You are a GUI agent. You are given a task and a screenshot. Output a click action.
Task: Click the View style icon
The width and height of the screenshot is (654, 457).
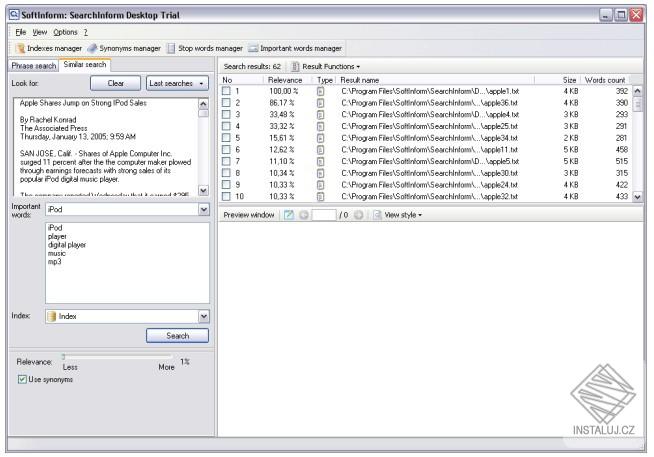coord(377,215)
